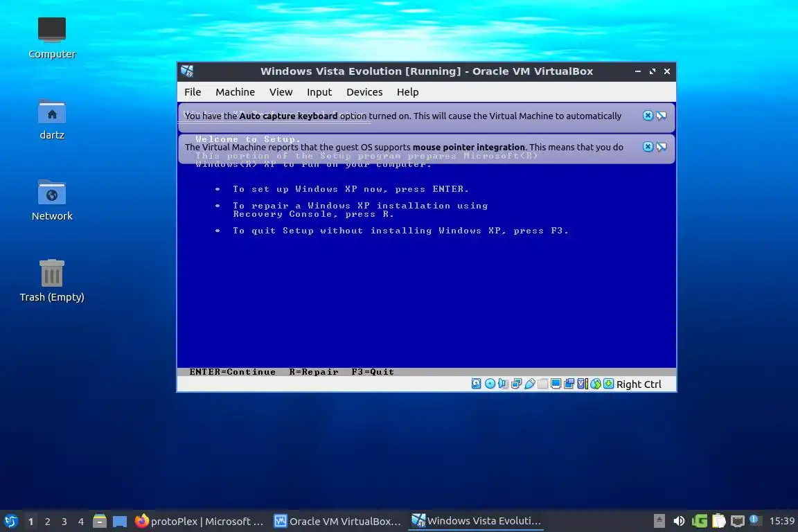This screenshot has height=532, width=798.
Task: Open the File menu
Action: [x=193, y=92]
